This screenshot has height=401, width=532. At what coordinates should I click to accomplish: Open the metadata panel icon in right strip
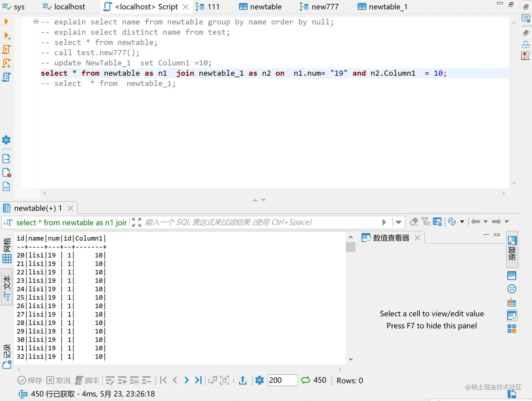(x=512, y=275)
